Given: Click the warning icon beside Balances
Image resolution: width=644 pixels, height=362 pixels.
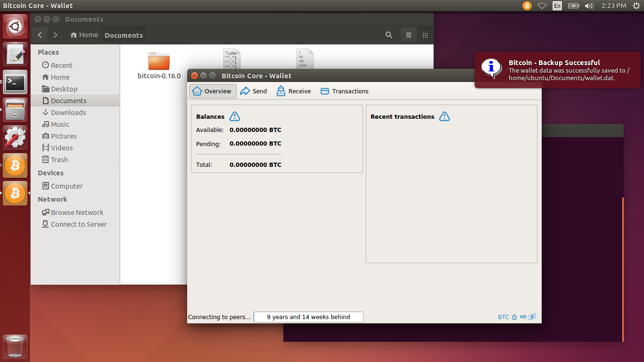Looking at the screenshot, I should [x=235, y=116].
